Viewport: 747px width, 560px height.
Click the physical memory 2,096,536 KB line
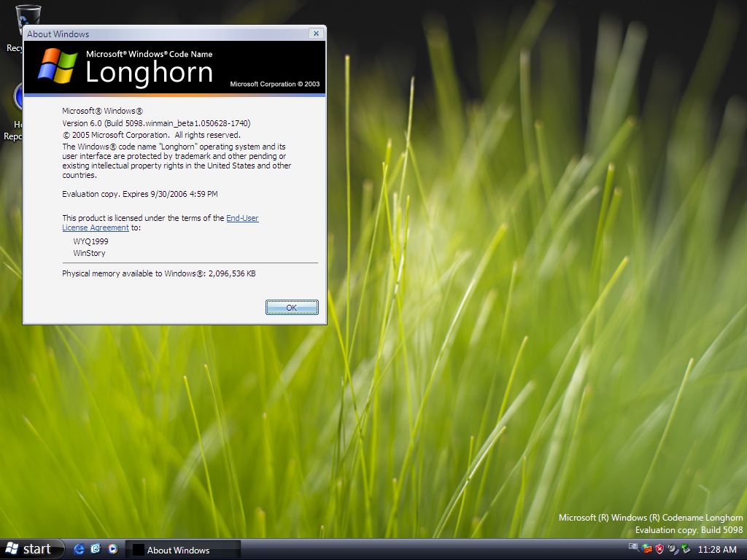tap(158, 273)
